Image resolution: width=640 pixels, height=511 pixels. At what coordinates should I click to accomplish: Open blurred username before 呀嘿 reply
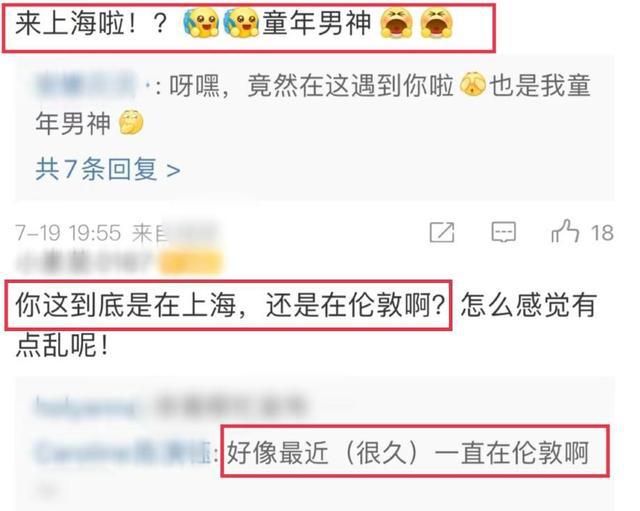point(86,86)
